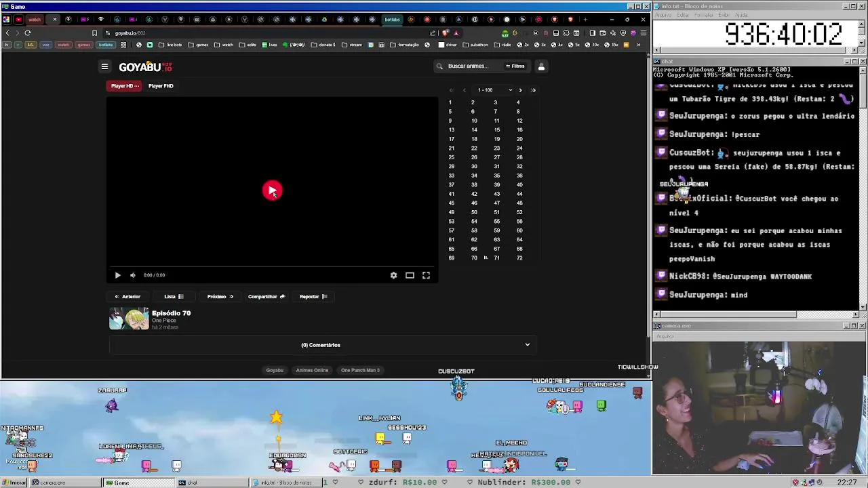Open the Goyabu footer link

pyautogui.click(x=275, y=370)
